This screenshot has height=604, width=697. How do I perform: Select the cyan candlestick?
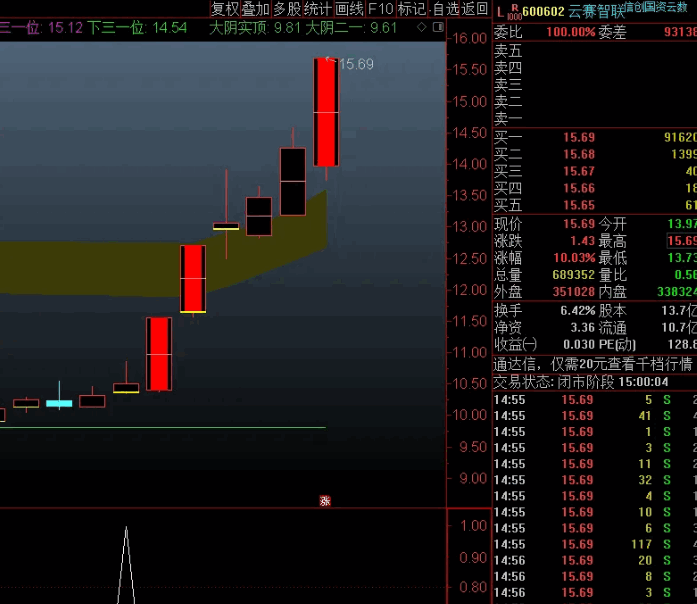[59, 403]
